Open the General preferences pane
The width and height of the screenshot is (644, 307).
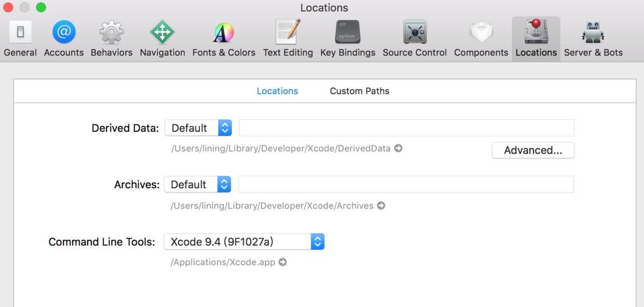20,39
